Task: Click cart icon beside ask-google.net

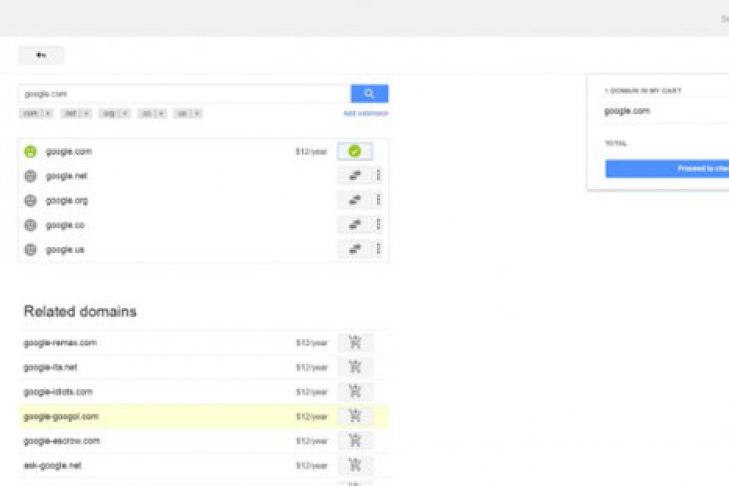Action: (355, 465)
